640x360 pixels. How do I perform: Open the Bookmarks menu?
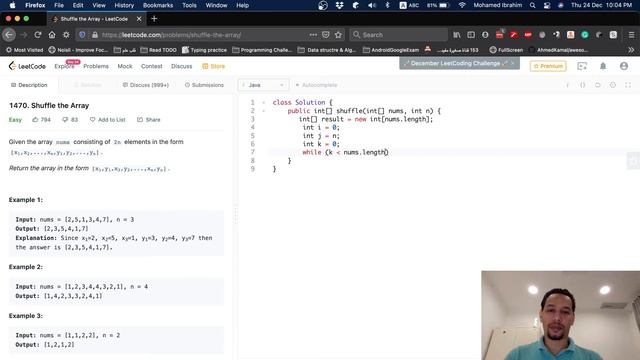click(x=158, y=5)
